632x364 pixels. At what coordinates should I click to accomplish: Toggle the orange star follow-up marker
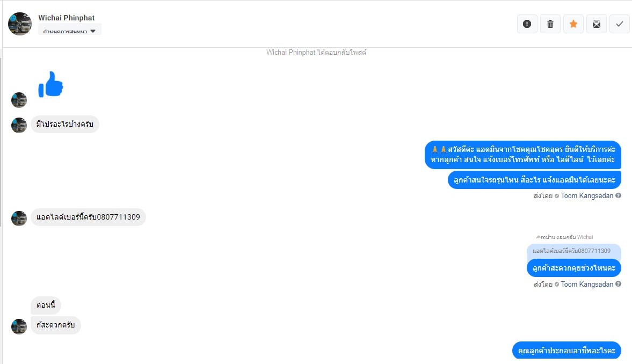pyautogui.click(x=573, y=24)
